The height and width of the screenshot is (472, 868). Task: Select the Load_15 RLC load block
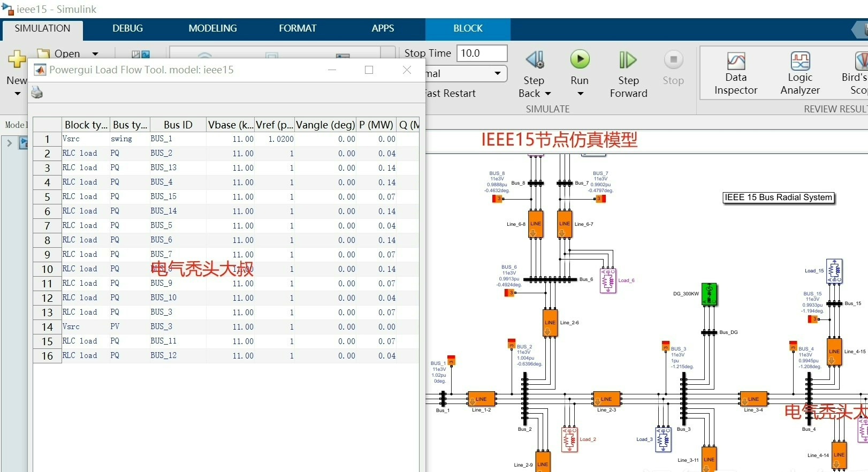[x=834, y=271]
